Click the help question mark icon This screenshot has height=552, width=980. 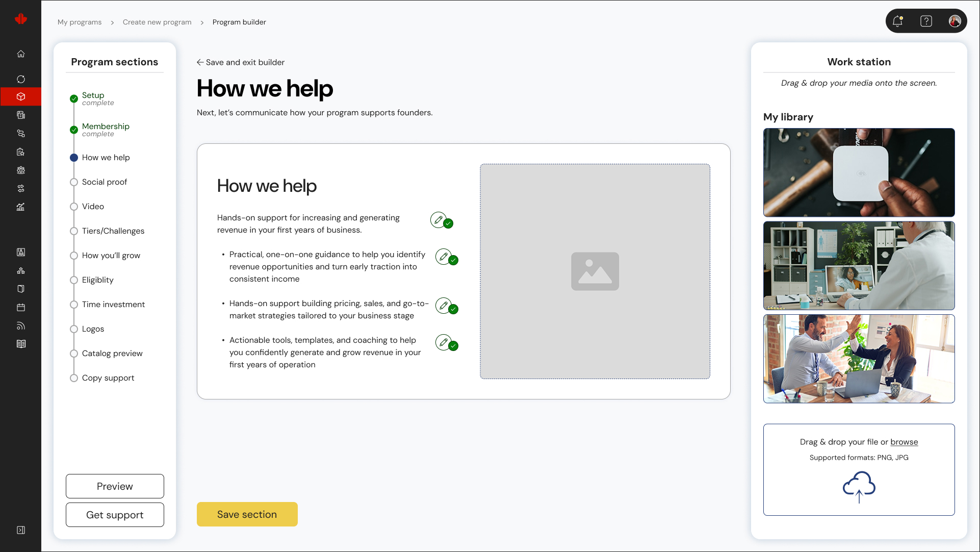coord(926,21)
